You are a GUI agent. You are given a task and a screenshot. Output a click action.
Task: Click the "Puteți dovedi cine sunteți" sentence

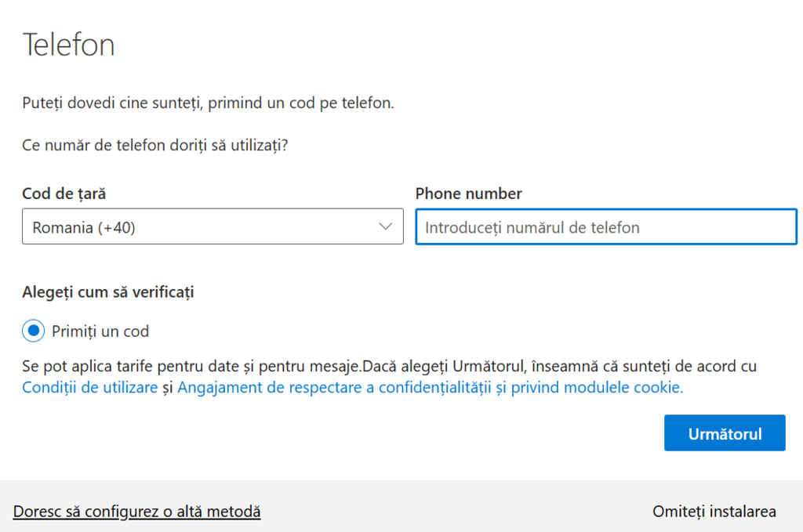coord(208,103)
